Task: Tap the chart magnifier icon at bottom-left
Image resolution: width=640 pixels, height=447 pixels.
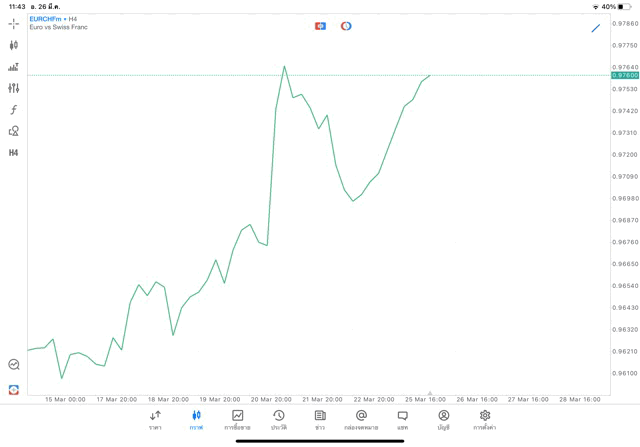Action: pos(14,365)
